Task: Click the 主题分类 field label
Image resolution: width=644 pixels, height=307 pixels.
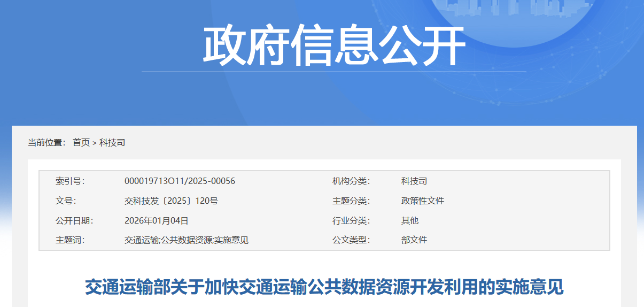Action: coord(351,201)
